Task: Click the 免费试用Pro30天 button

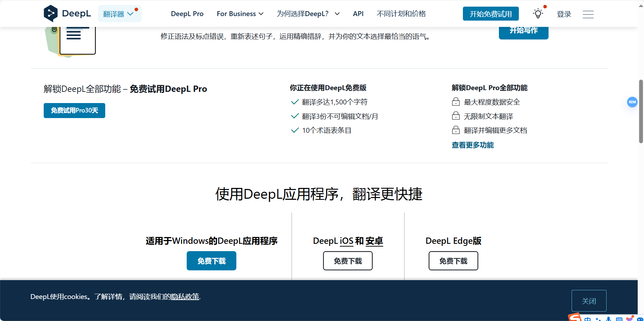Action: (74, 110)
